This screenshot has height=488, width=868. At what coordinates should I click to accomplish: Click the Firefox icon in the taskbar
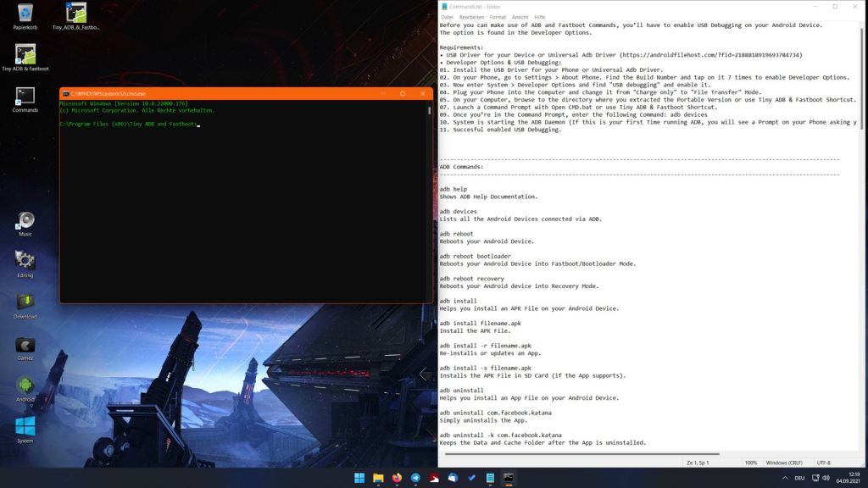pyautogui.click(x=397, y=478)
